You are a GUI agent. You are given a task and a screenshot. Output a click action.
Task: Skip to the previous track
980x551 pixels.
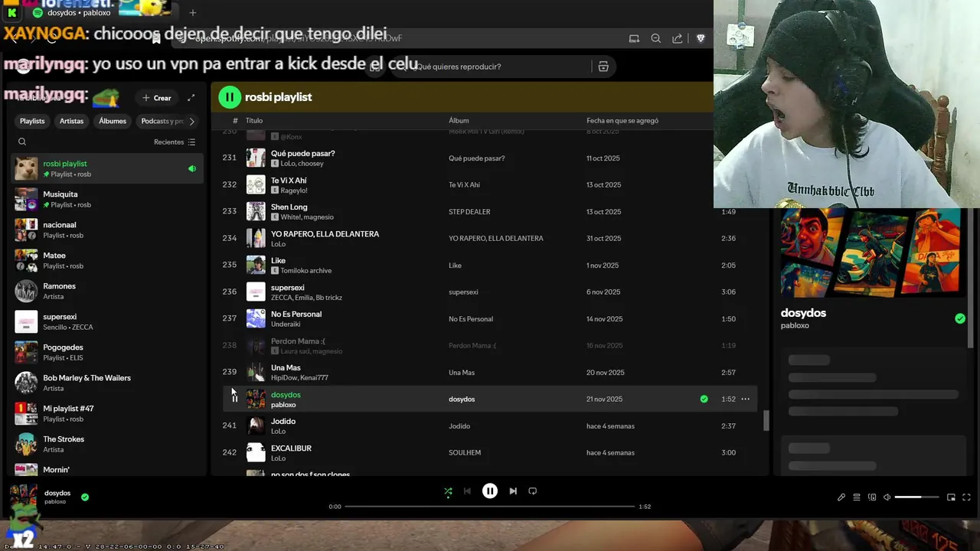[467, 491]
